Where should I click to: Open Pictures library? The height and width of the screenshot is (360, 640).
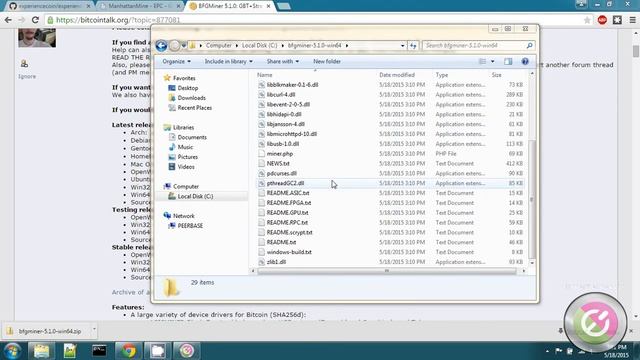click(187, 157)
